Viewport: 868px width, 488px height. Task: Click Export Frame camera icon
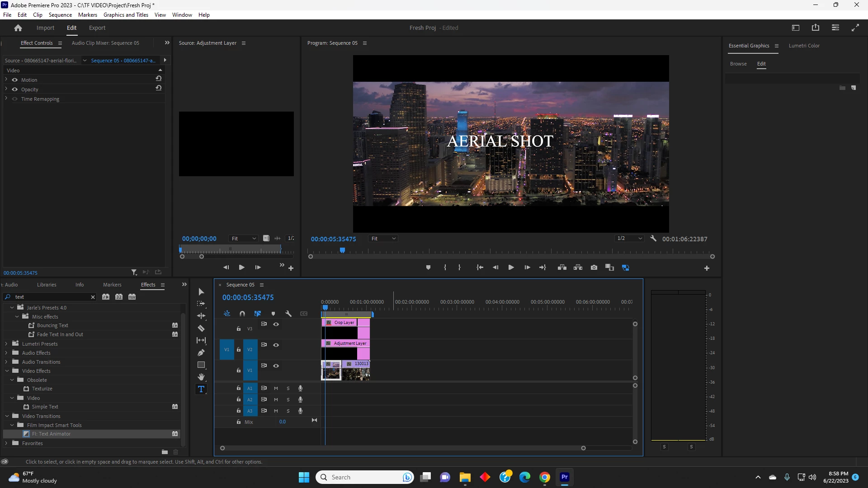(594, 267)
